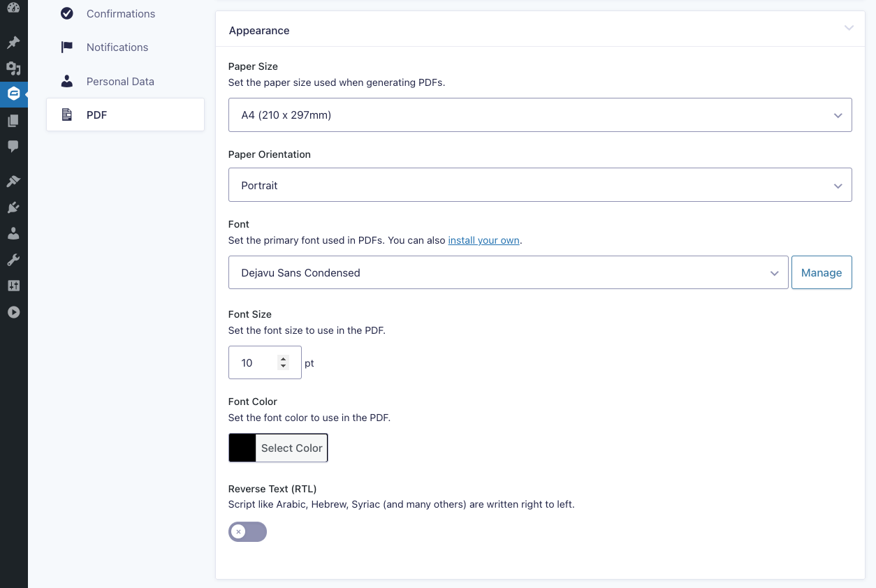Open the Users person icon

[x=13, y=233]
